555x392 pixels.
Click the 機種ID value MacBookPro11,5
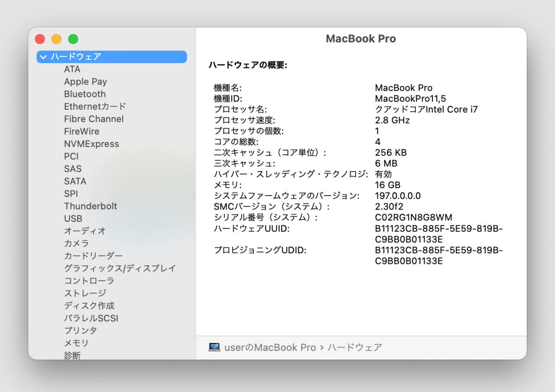pos(410,99)
